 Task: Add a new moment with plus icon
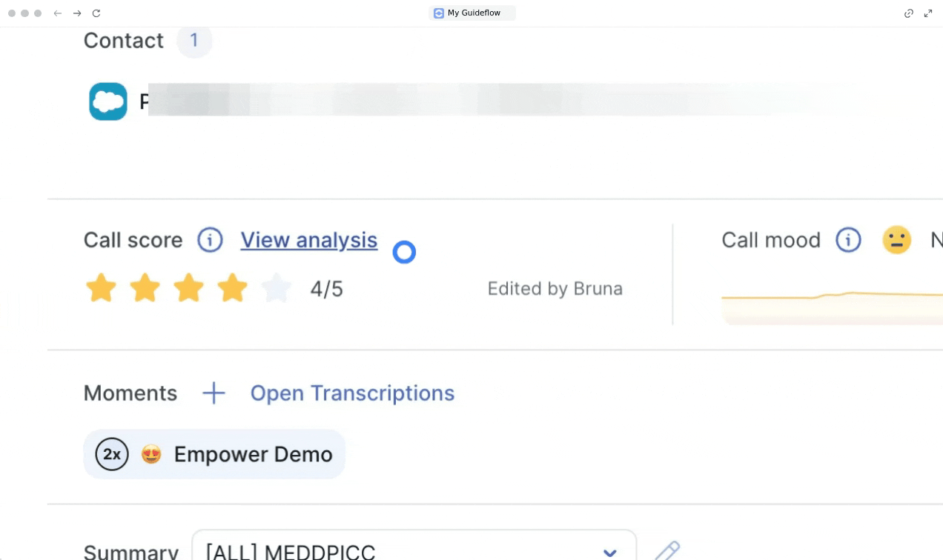point(214,393)
